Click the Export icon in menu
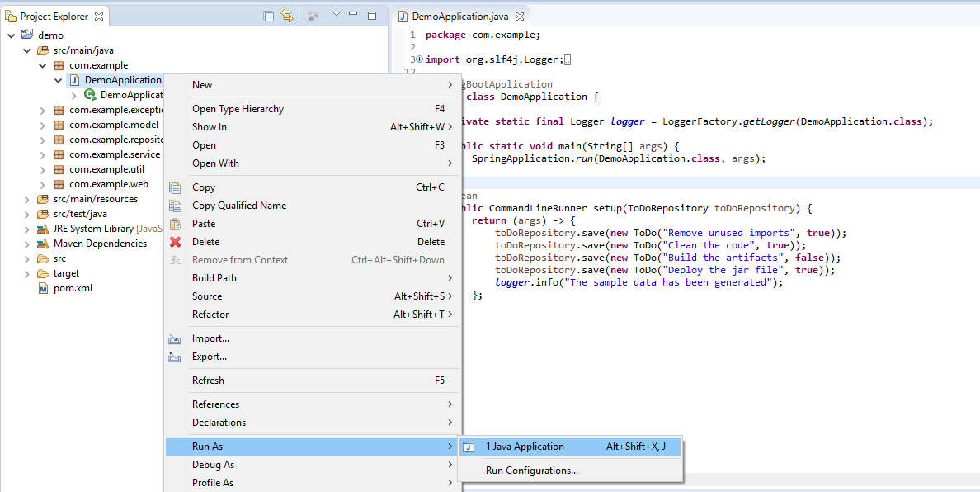The image size is (980, 492). point(175,357)
